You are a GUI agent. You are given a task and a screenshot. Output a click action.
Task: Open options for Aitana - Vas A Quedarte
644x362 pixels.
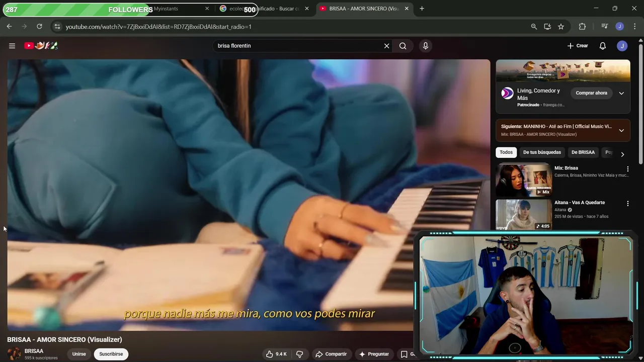point(627,204)
